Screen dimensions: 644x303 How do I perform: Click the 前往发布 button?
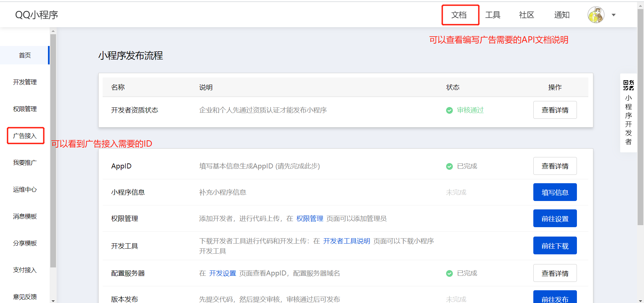(x=555, y=297)
